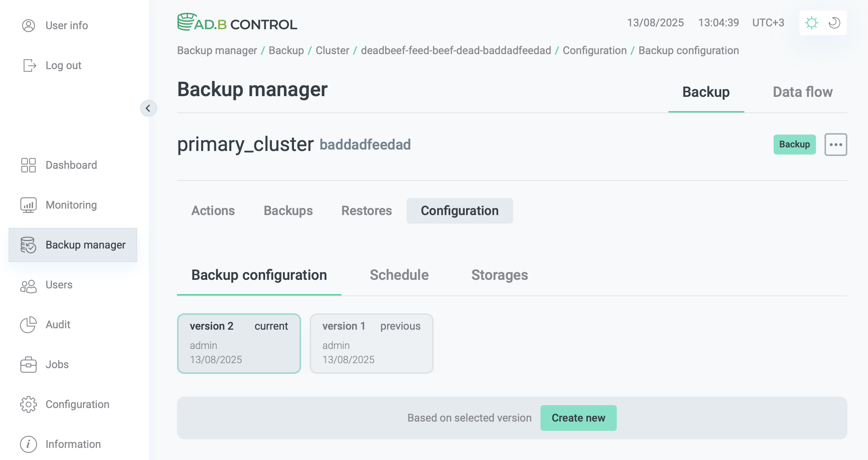Open the Dashboard section in the sidebar
The height and width of the screenshot is (460, 868).
[29, 165]
